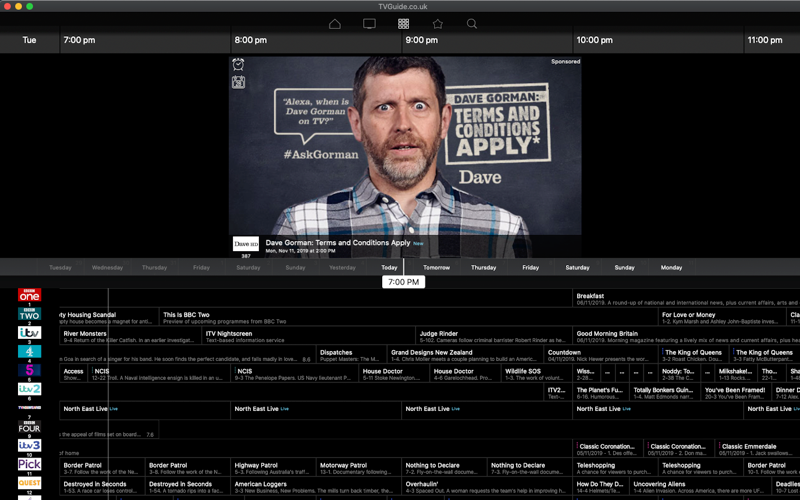Open Motorway Patrol listing
The width and height of the screenshot is (800, 500).
click(358, 468)
